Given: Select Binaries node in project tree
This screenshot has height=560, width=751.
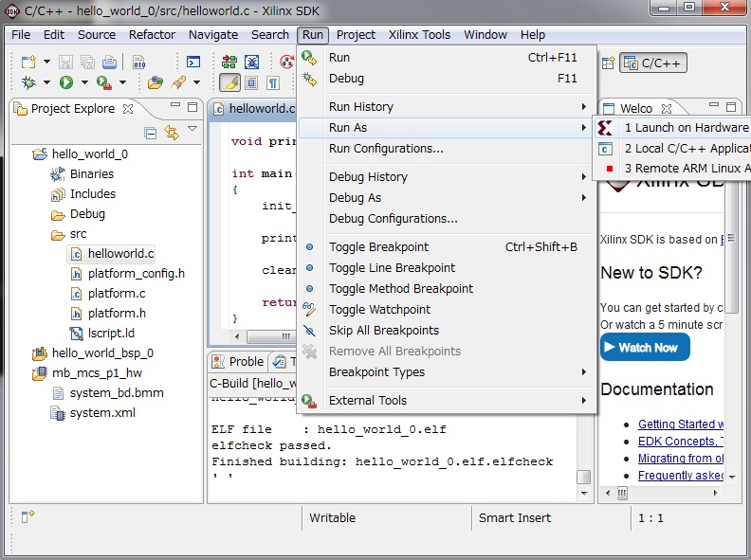Looking at the screenshot, I should click(x=91, y=173).
